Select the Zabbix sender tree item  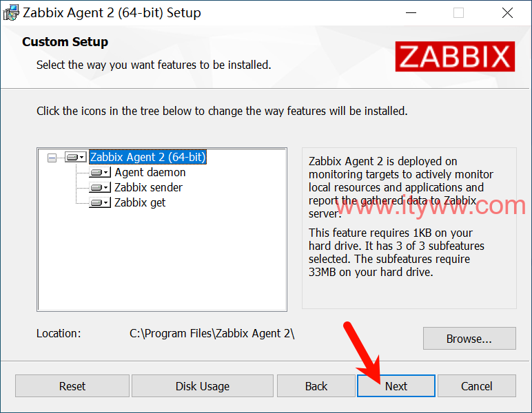[148, 187]
